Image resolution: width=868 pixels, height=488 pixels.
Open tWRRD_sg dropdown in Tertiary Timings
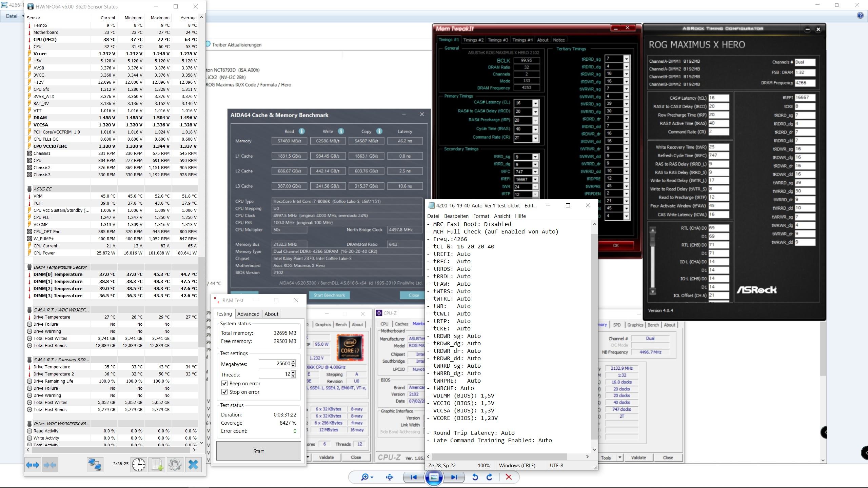(626, 104)
